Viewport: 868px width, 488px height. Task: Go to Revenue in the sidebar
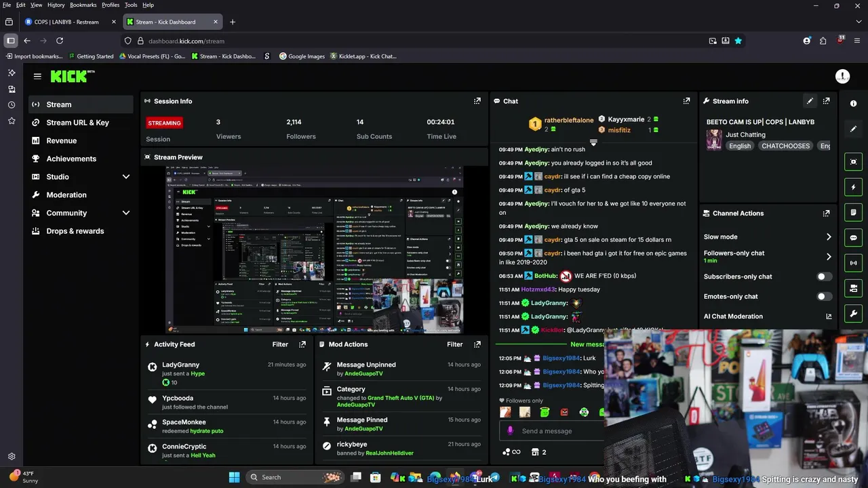pos(81,140)
